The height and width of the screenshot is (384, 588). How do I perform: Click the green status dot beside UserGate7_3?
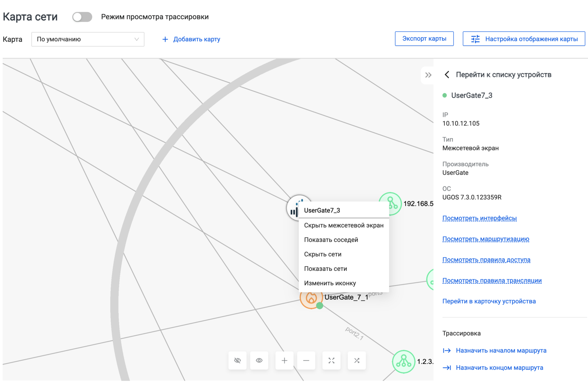pos(444,95)
